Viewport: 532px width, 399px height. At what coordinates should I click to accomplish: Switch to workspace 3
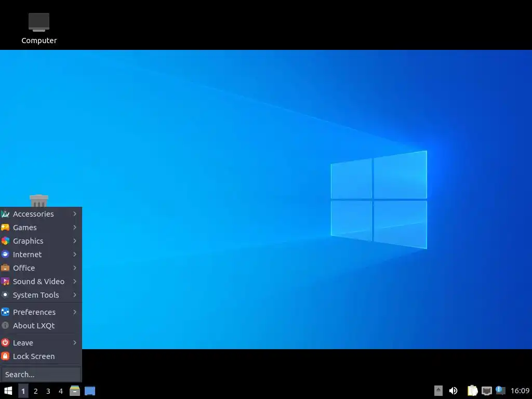point(48,391)
